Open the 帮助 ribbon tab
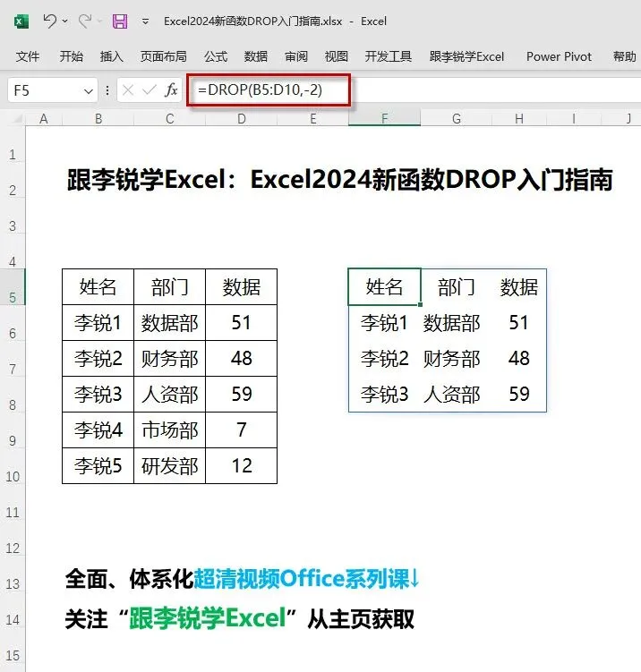Image resolution: width=641 pixels, height=672 pixels. pos(624,56)
